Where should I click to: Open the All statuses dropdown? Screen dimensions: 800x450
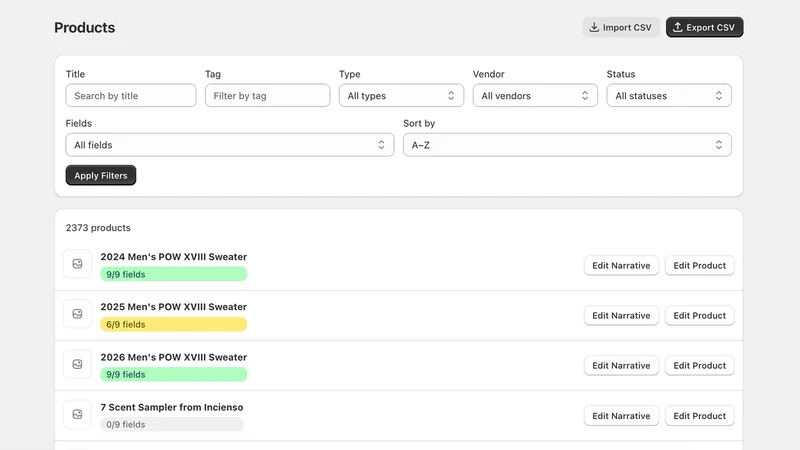(669, 95)
